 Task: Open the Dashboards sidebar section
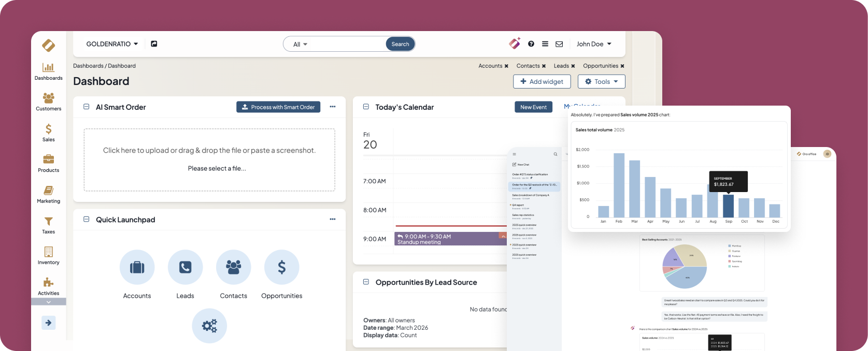49,71
